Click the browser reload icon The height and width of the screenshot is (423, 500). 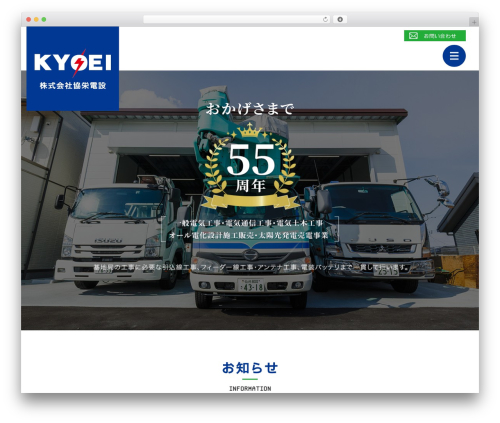click(x=325, y=20)
